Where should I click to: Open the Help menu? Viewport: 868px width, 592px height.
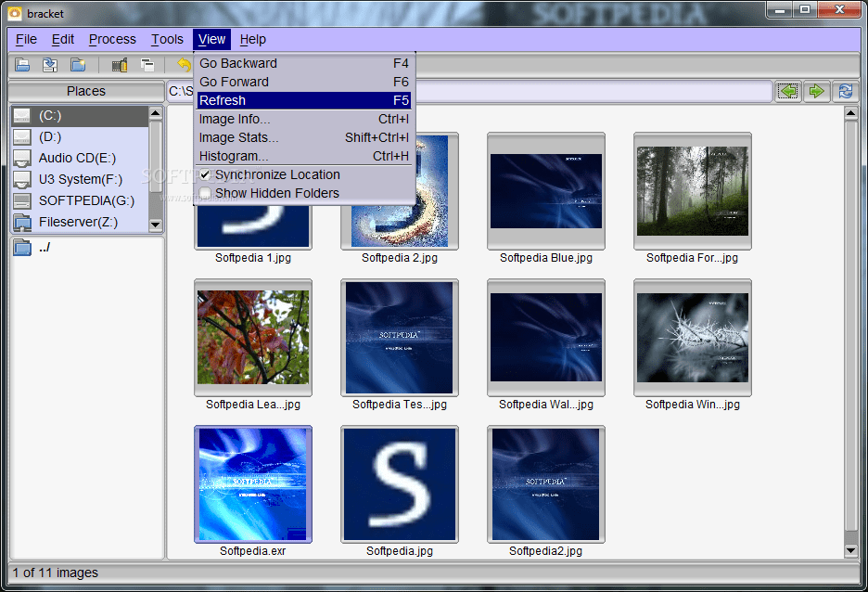[253, 39]
